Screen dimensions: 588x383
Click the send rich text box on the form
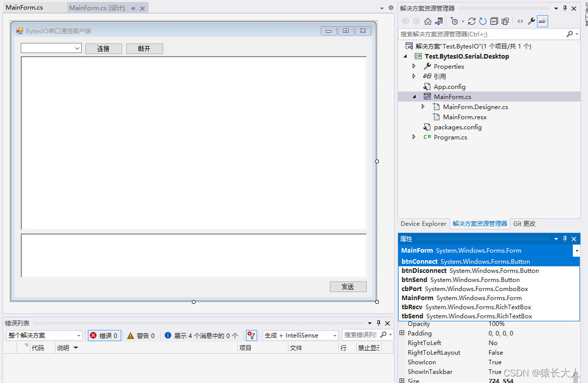193,256
